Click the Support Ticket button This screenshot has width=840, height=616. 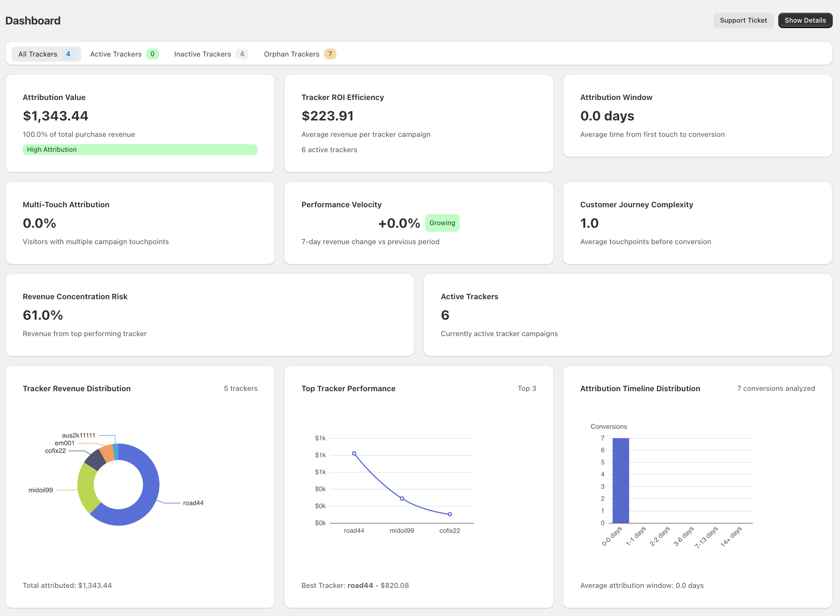tap(743, 20)
